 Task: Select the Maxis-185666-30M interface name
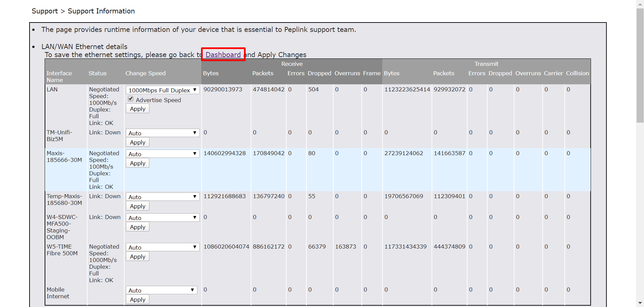pos(64,157)
